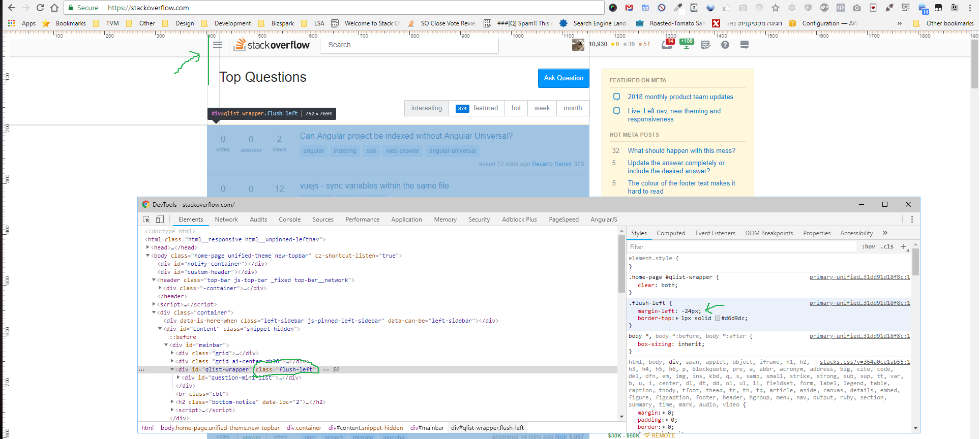Expand the h2 bottom-notice node
This screenshot has width=980, height=439.
coord(172,402)
